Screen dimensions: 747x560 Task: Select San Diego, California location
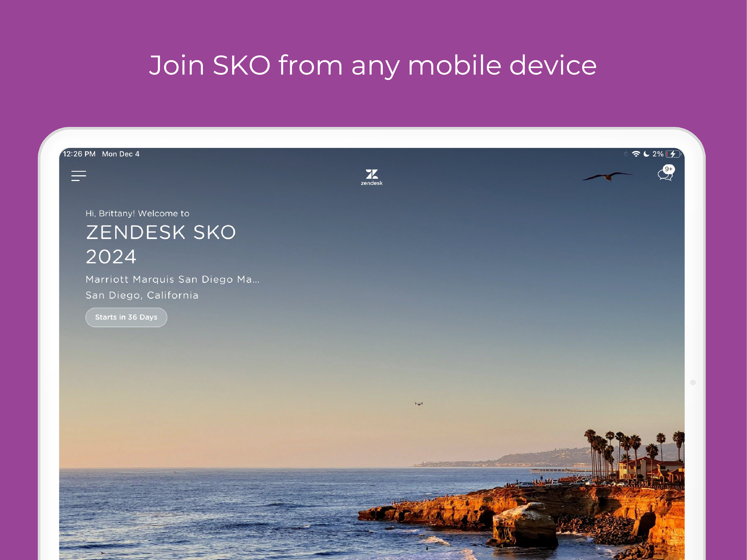click(142, 295)
